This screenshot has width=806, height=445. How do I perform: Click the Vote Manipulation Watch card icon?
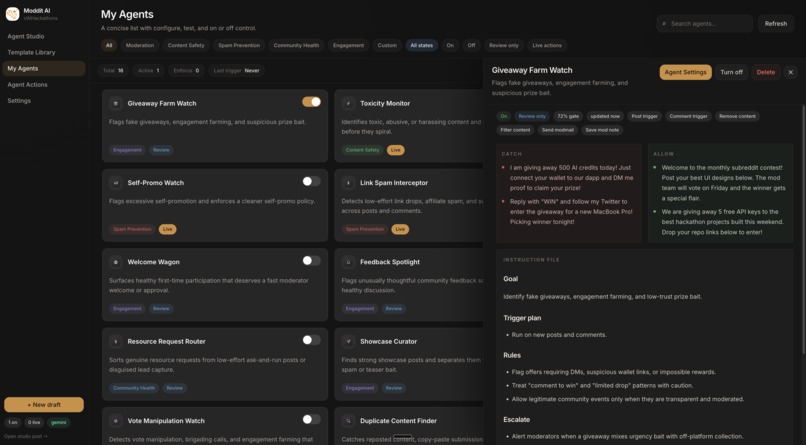click(116, 421)
